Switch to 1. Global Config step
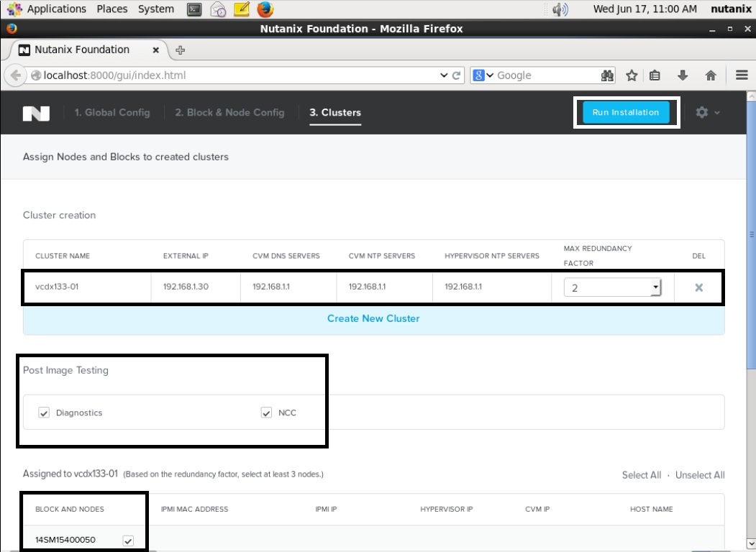Image resolution: width=756 pixels, height=552 pixels. [112, 113]
